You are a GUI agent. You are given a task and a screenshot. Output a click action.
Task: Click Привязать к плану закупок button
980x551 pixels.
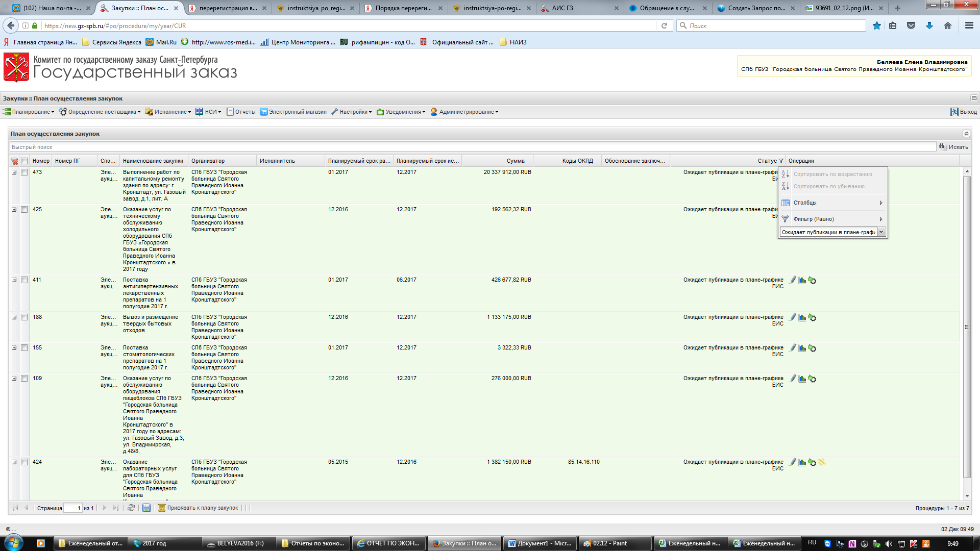click(198, 508)
